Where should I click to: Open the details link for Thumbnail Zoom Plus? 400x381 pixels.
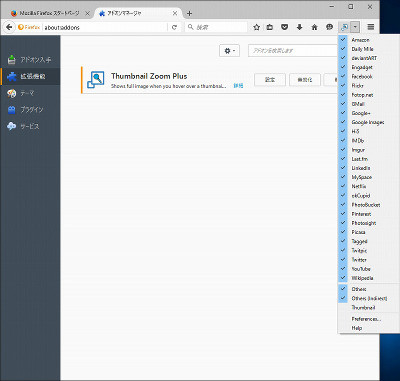point(238,86)
